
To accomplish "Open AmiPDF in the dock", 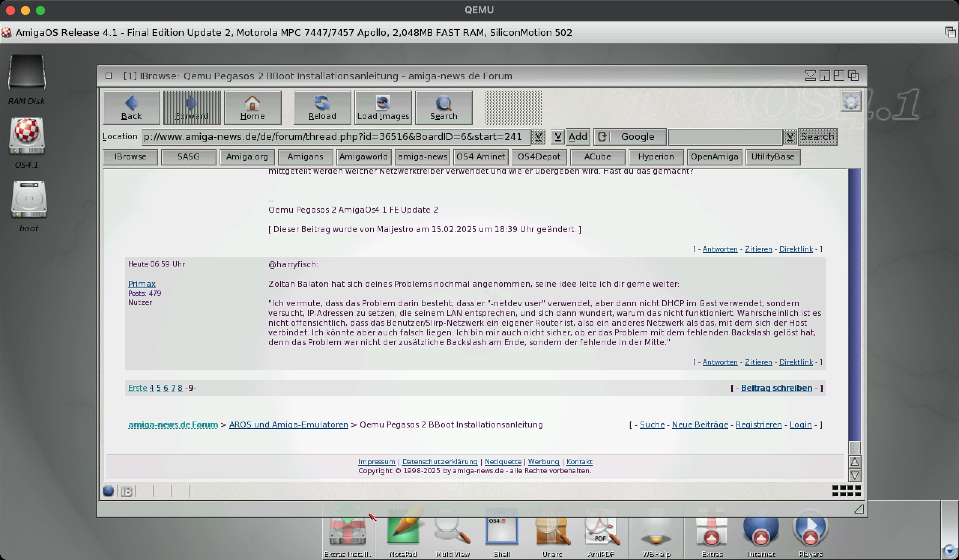I will click(x=601, y=530).
